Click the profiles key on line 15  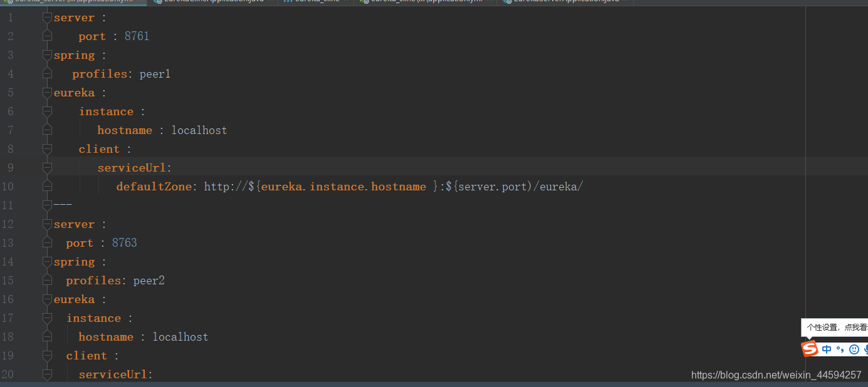(93, 281)
